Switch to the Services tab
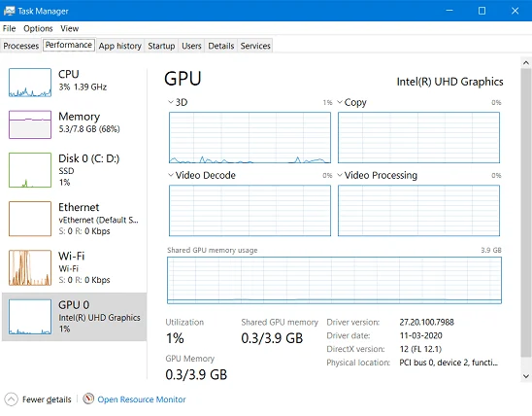532x416 pixels. tap(255, 46)
